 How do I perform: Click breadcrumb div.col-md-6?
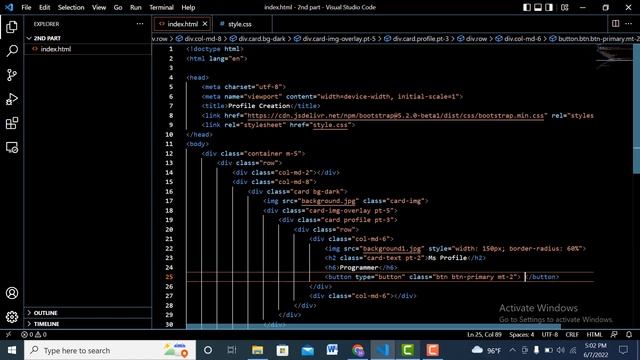(x=522, y=39)
